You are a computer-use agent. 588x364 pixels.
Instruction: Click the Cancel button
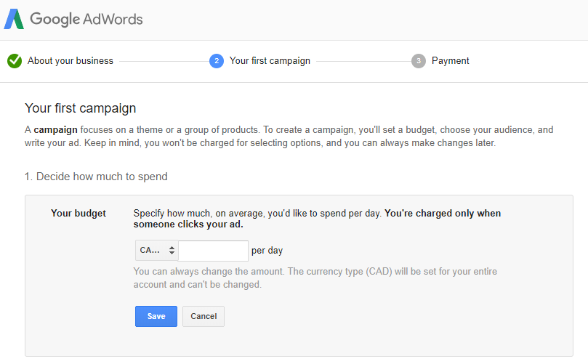pyautogui.click(x=204, y=316)
